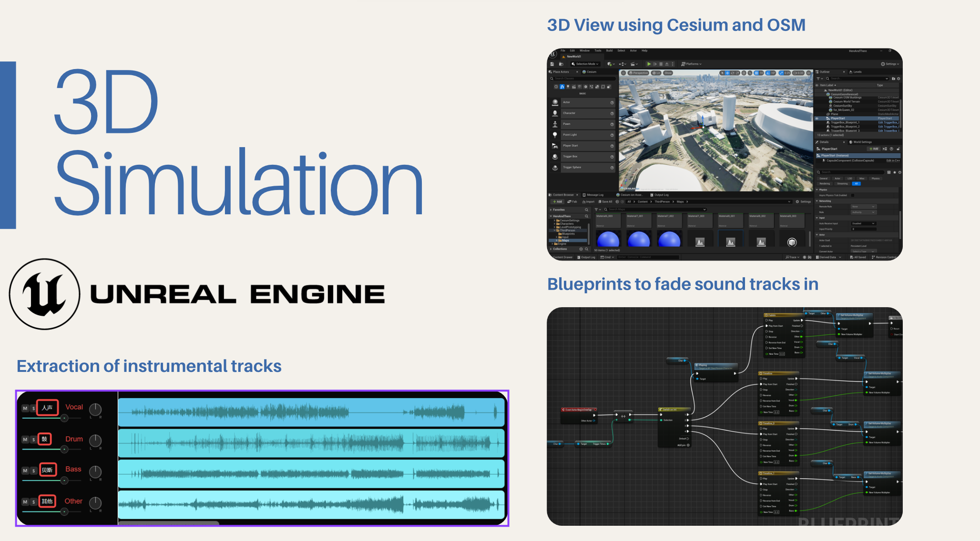The width and height of the screenshot is (980, 541).
Task: Switch to the Cesium tab
Action: 590,72
